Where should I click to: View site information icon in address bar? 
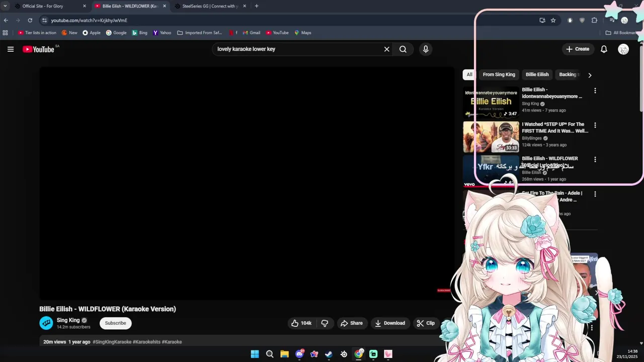point(44,20)
